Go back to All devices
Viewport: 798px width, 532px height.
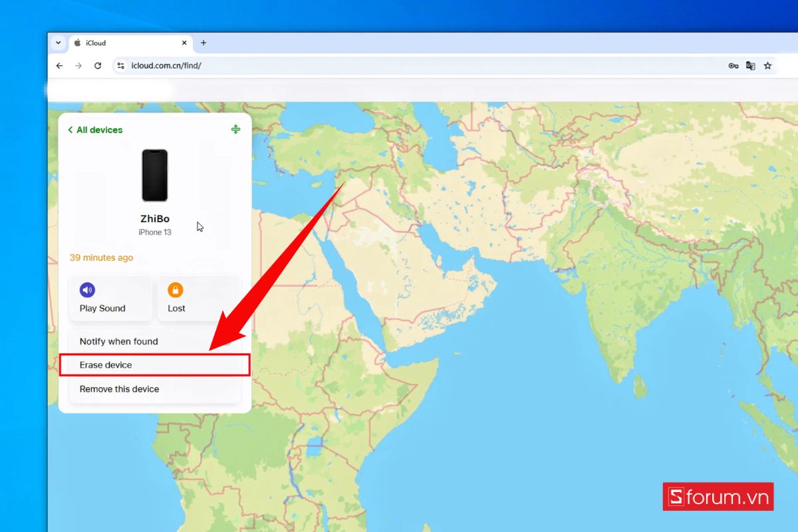(95, 130)
